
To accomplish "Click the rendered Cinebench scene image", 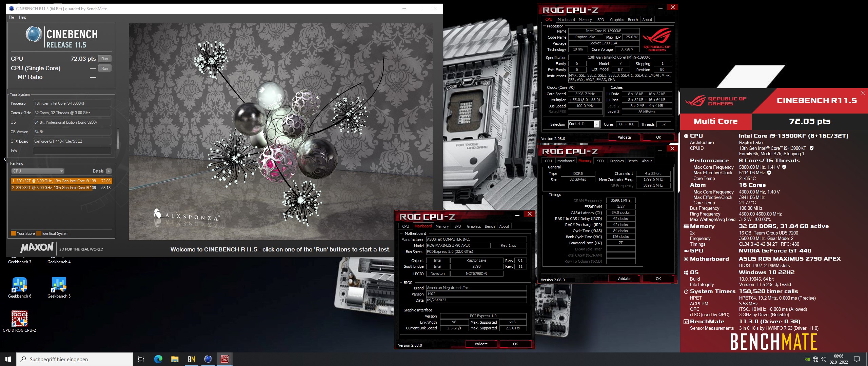I will click(x=280, y=131).
